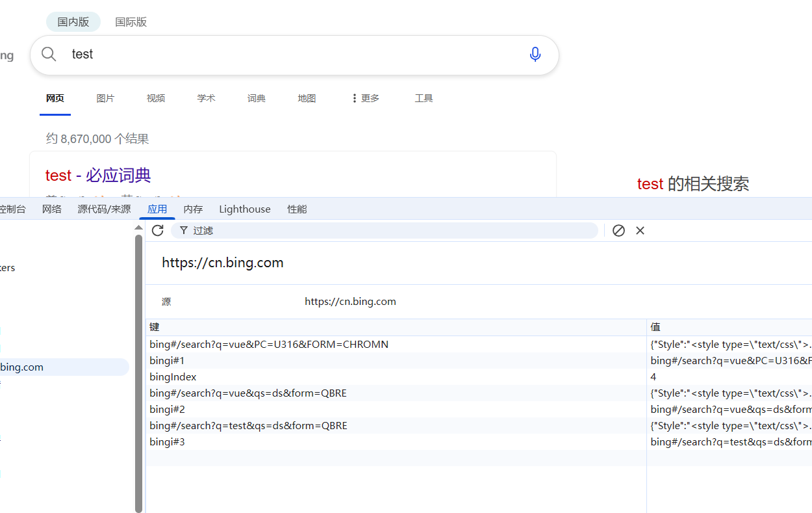Image resolution: width=812 pixels, height=513 pixels.
Task: Click the value cell of bingi#1
Action: coord(730,360)
